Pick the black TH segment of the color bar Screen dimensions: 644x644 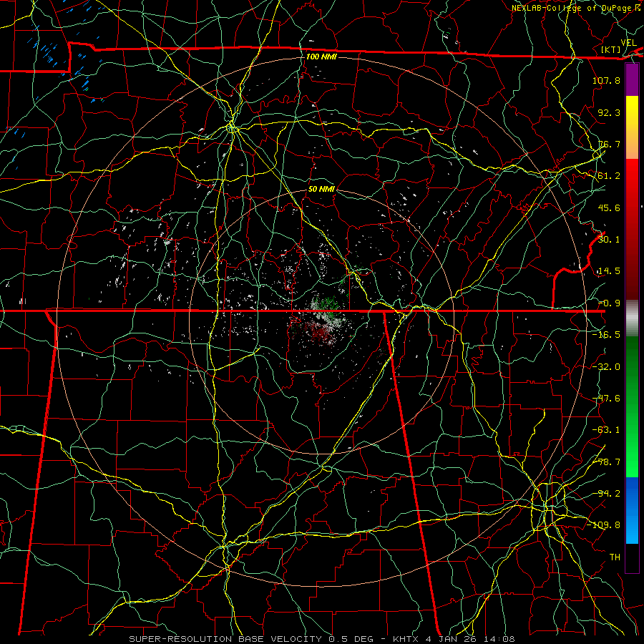click(x=632, y=557)
